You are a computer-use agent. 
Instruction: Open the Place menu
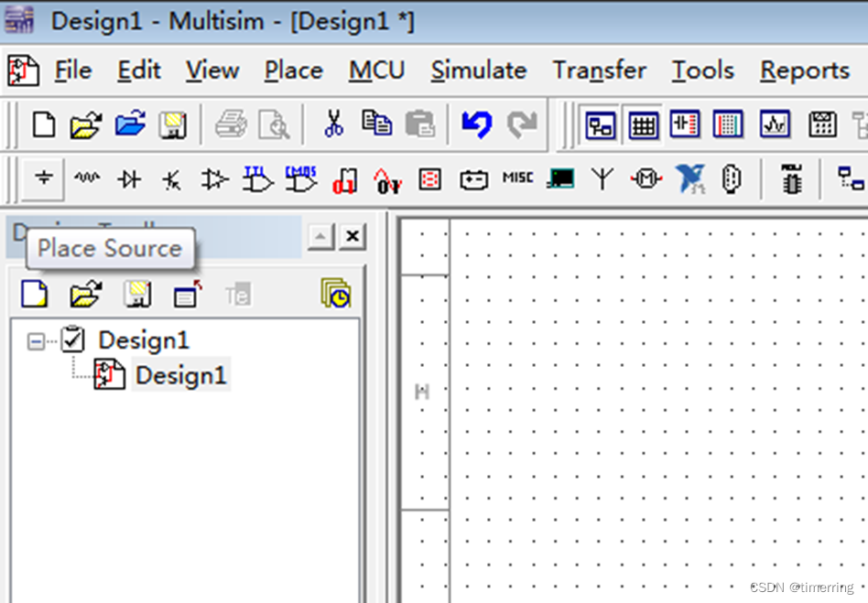coord(293,70)
